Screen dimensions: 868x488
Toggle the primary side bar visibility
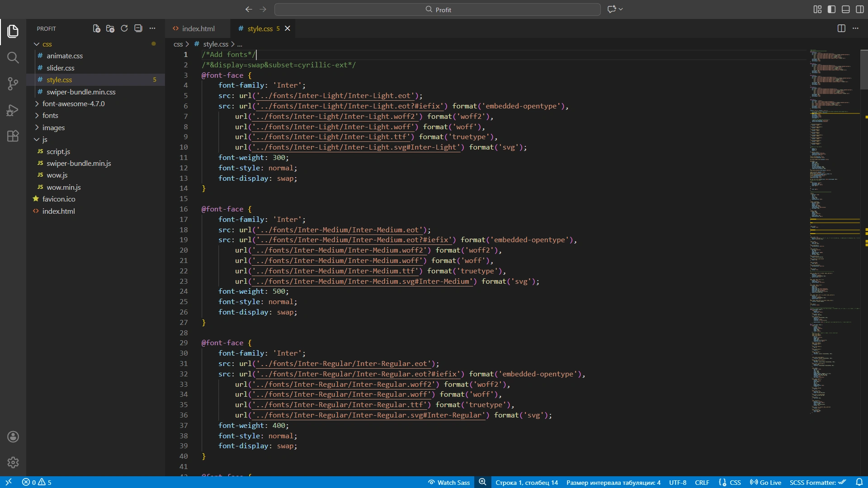[x=831, y=9]
